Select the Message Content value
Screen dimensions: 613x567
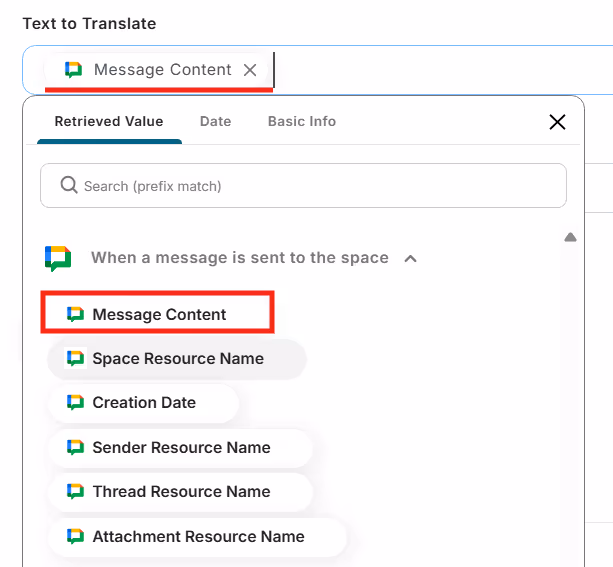[157, 314]
